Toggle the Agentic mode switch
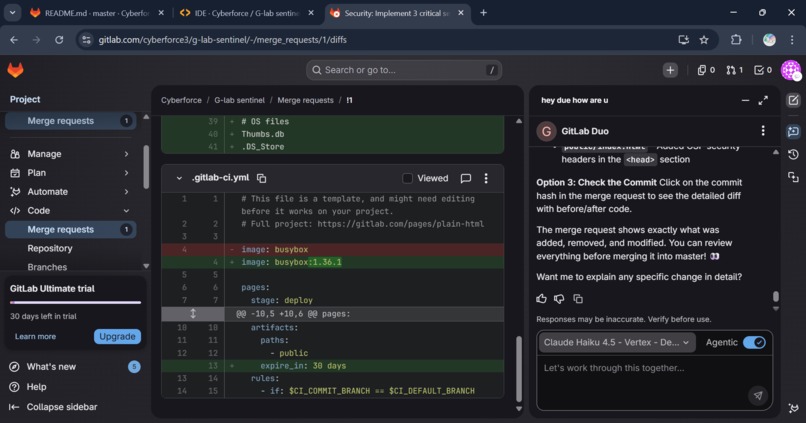Image resolution: width=806 pixels, height=423 pixels. pyautogui.click(x=754, y=342)
